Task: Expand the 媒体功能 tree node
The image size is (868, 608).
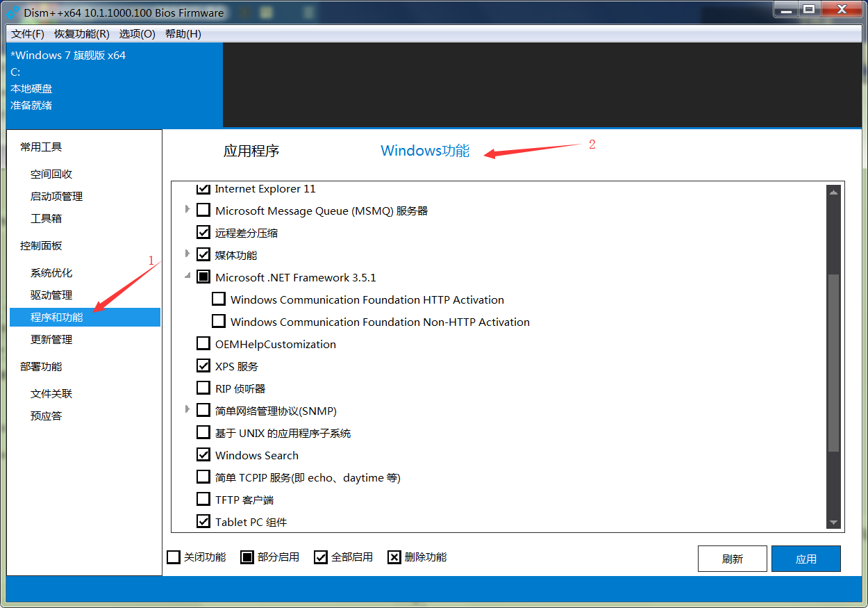Action: (x=187, y=254)
